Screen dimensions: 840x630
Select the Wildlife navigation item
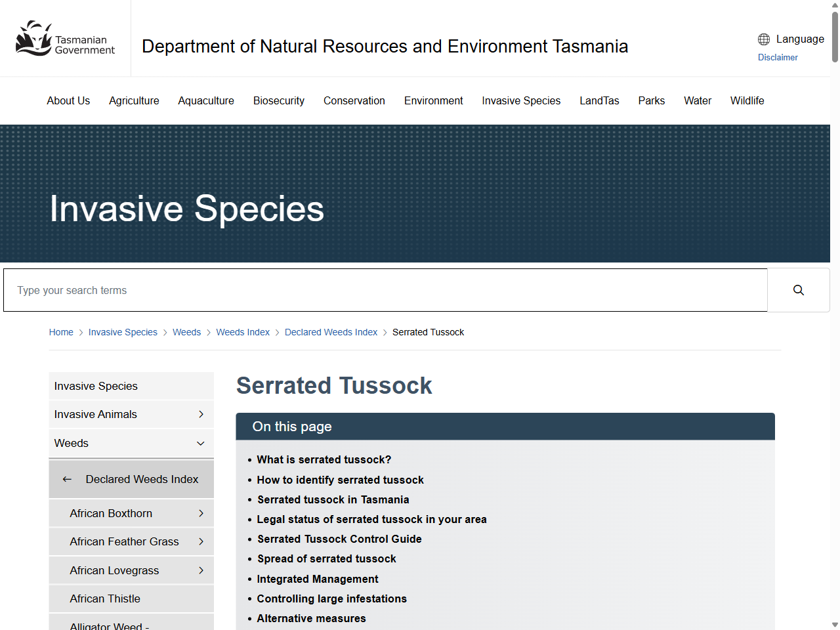point(747,100)
